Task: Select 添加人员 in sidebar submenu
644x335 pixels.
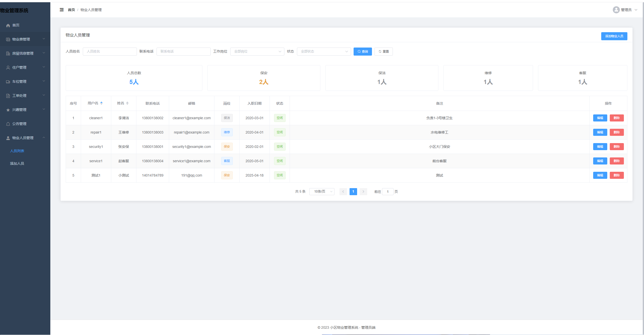Action: 17,163
